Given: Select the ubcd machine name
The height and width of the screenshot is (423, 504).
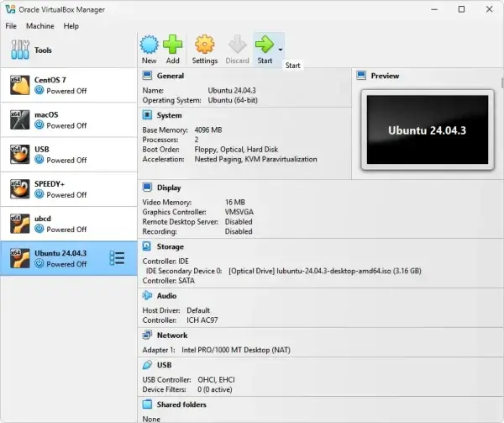Looking at the screenshot, I should click(43, 219).
